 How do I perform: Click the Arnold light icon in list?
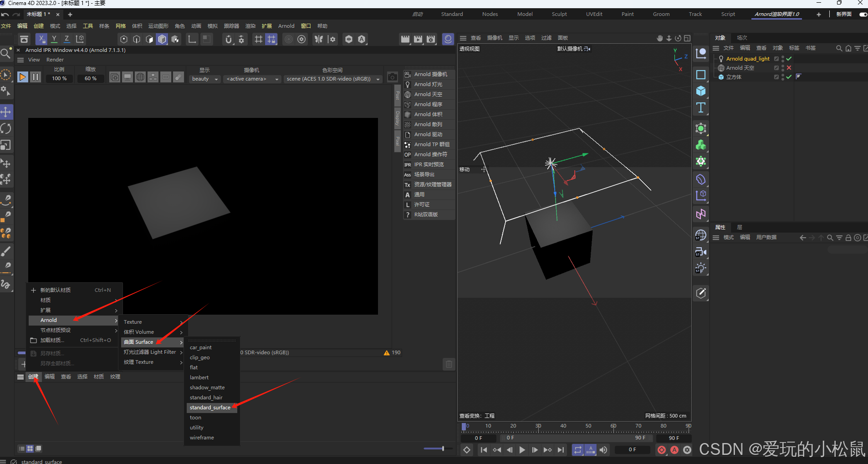coord(408,84)
